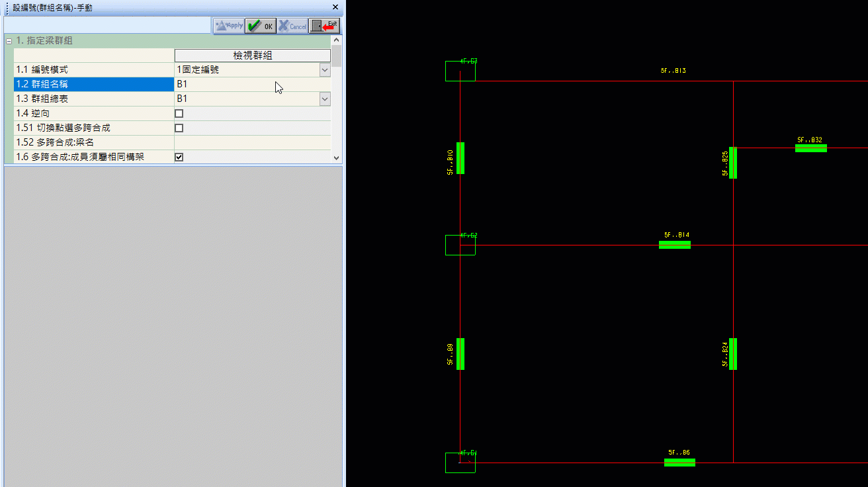This screenshot has width=868, height=487.
Task: Select the vertical beam marker 5F..B24
Action: pos(732,354)
